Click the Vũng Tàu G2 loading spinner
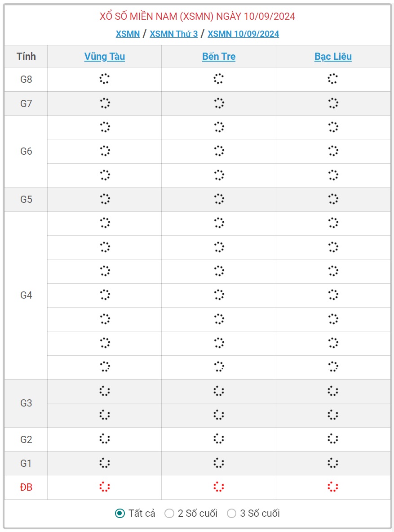This screenshot has width=394, height=532. (x=104, y=439)
